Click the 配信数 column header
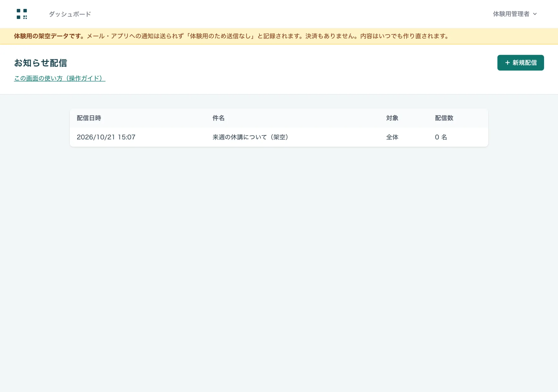The height and width of the screenshot is (392, 558). [x=444, y=118]
